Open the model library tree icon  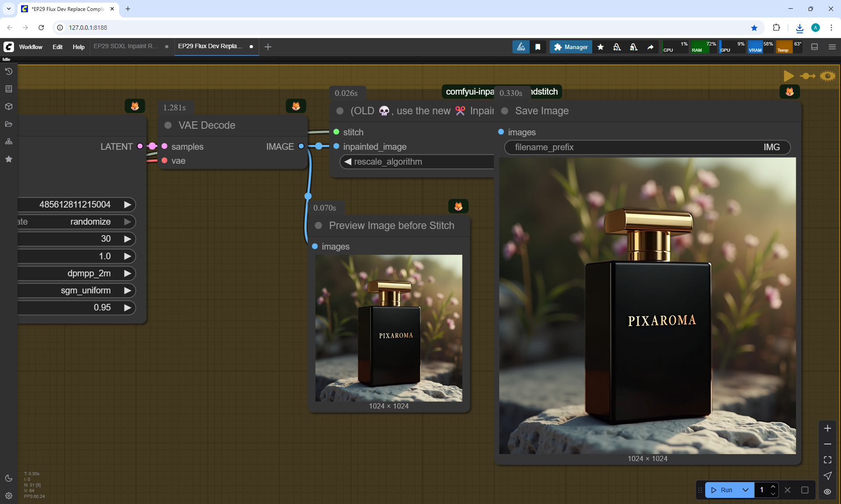pyautogui.click(x=9, y=141)
